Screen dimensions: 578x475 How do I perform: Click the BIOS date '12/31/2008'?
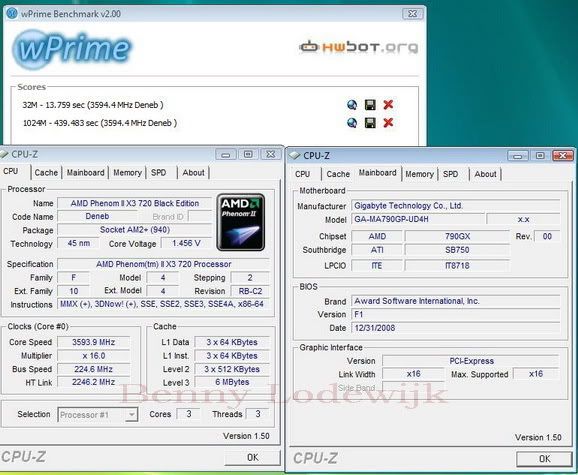click(456, 328)
